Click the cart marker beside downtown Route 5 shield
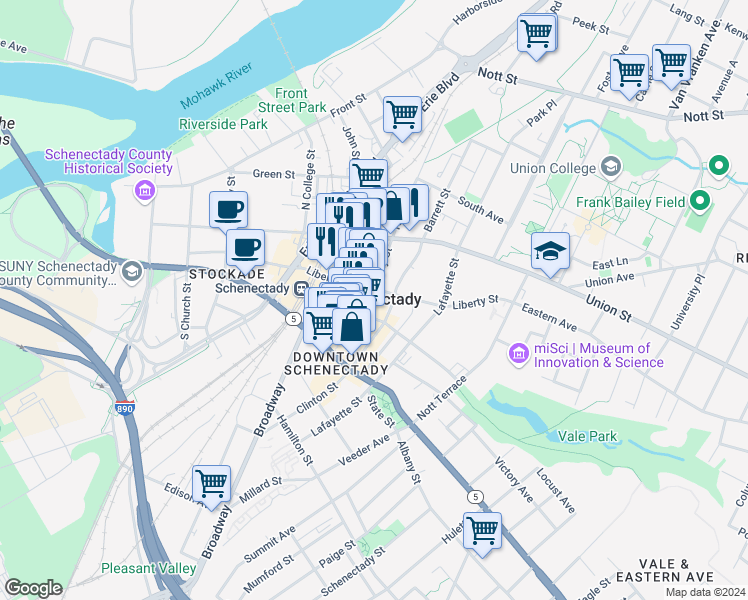 [318, 327]
